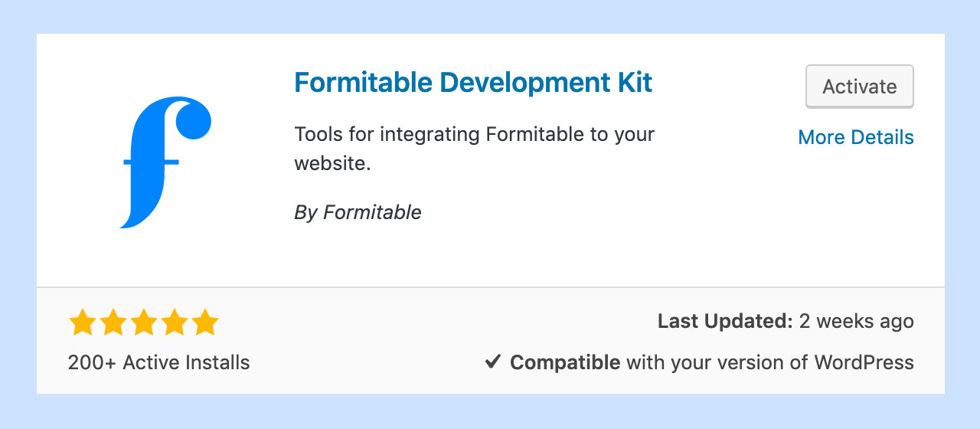The image size is (980, 429).
Task: Open the Formitable Development Kit title link
Action: tap(473, 82)
